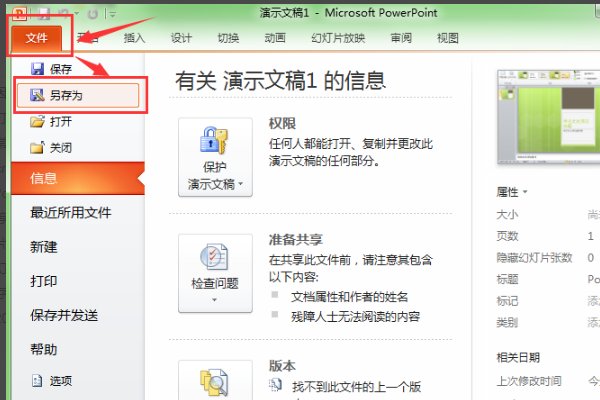The width and height of the screenshot is (600, 400).
Task: Open the 幻灯片放映 tab
Action: coord(338,38)
